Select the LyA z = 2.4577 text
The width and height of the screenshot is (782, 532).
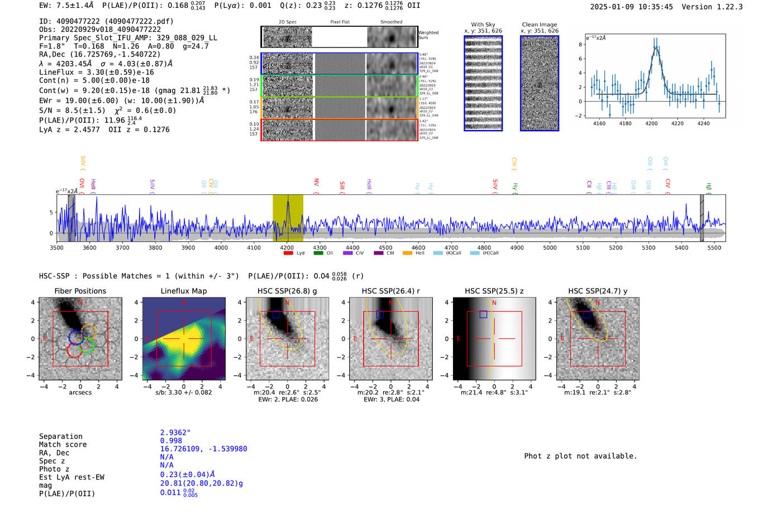[69, 130]
